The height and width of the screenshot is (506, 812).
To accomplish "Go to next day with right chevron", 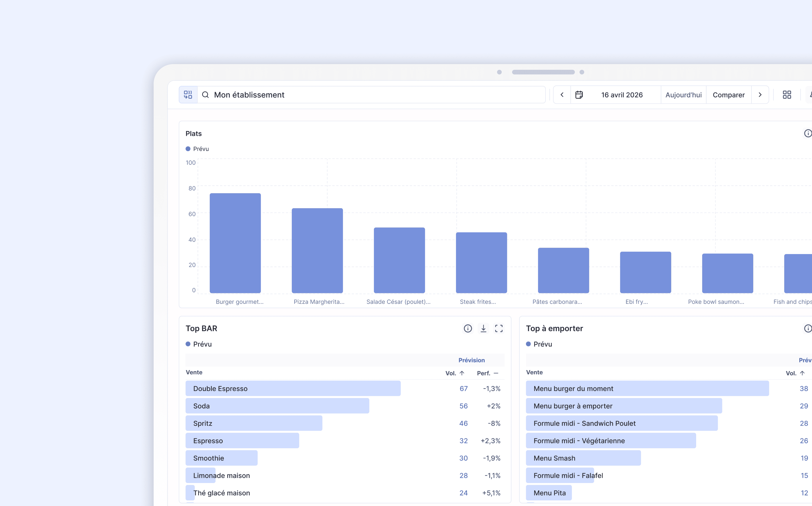I will pos(760,95).
